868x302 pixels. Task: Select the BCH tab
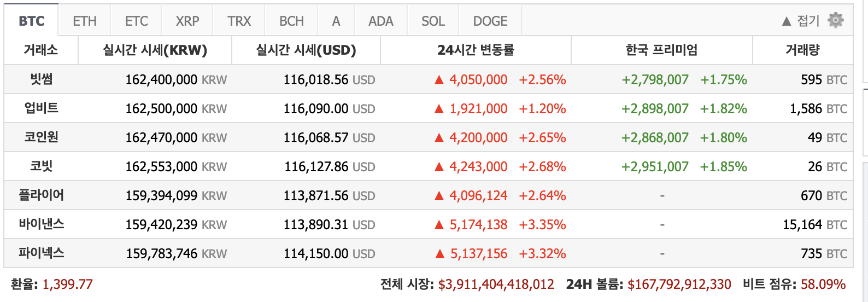click(x=291, y=21)
